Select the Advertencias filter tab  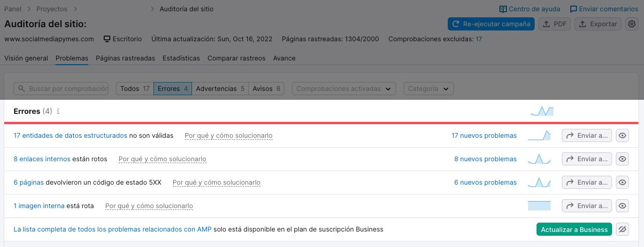(220, 89)
